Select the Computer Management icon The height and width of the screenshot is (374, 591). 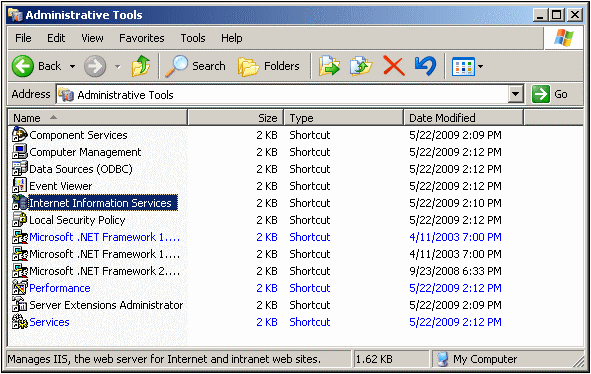pos(20,152)
